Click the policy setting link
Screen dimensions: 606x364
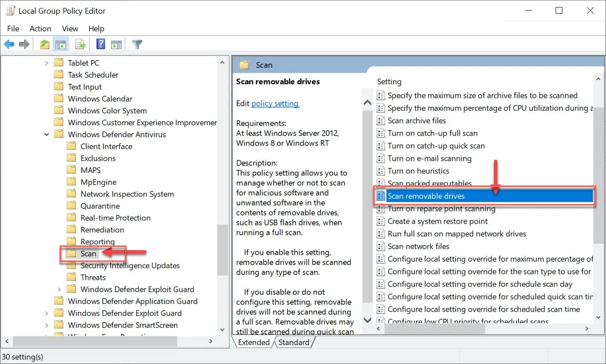275,103
